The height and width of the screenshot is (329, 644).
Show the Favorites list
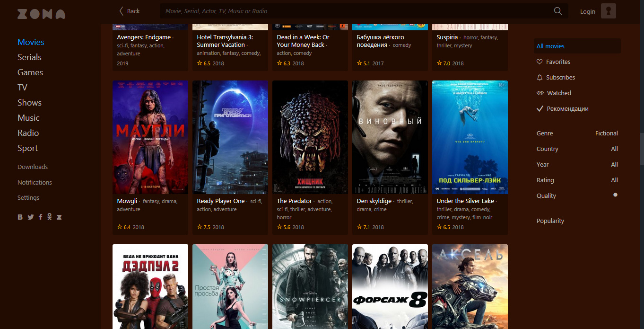[558, 62]
